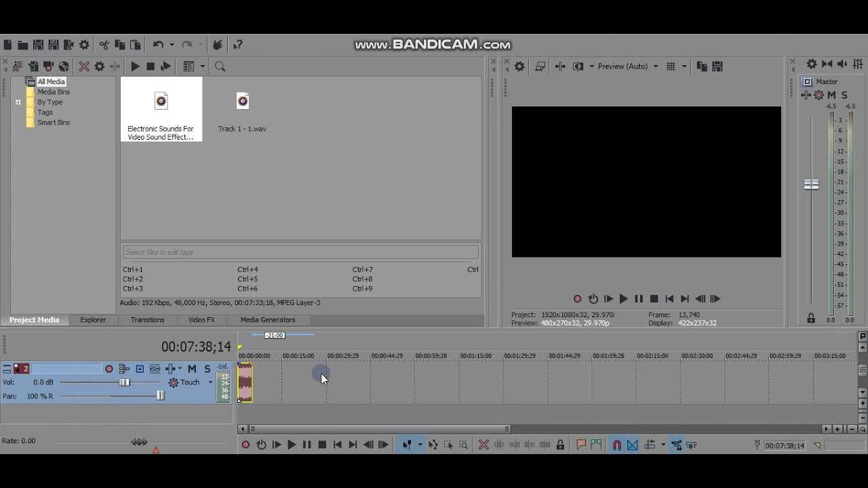Adjust track 2 Pan slider
Screen dimensions: 868x488
point(161,396)
